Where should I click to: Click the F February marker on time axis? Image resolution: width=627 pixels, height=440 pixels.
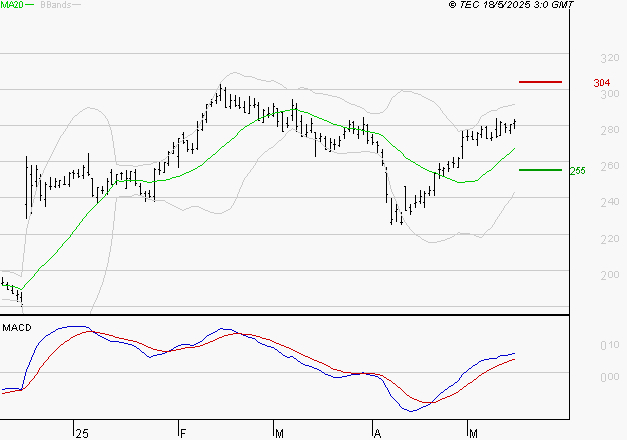pos(183,434)
